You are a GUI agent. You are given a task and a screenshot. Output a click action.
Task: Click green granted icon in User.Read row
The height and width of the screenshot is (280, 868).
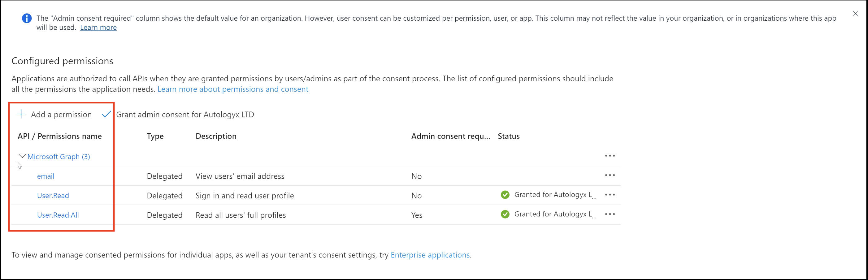(505, 195)
